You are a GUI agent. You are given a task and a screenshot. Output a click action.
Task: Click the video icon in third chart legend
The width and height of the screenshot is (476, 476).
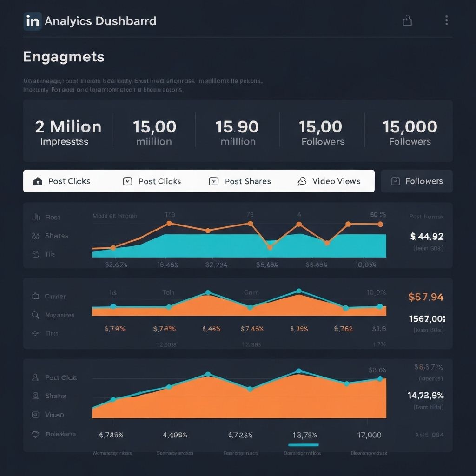coord(35,415)
